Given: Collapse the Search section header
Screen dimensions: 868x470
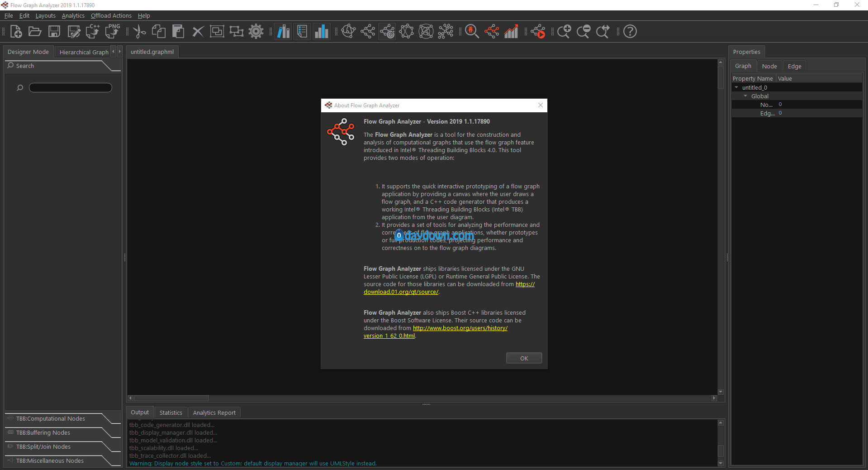Looking at the screenshot, I should click(62, 66).
